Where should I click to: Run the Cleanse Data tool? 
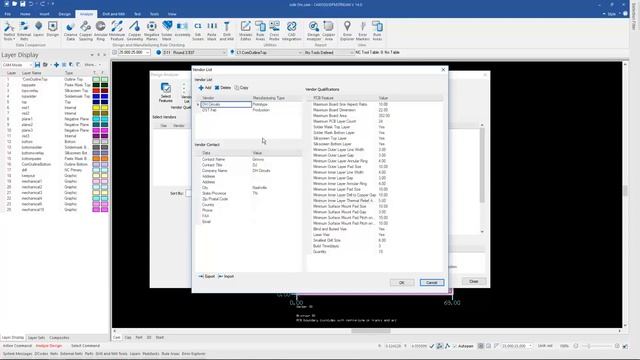[x=70, y=31]
